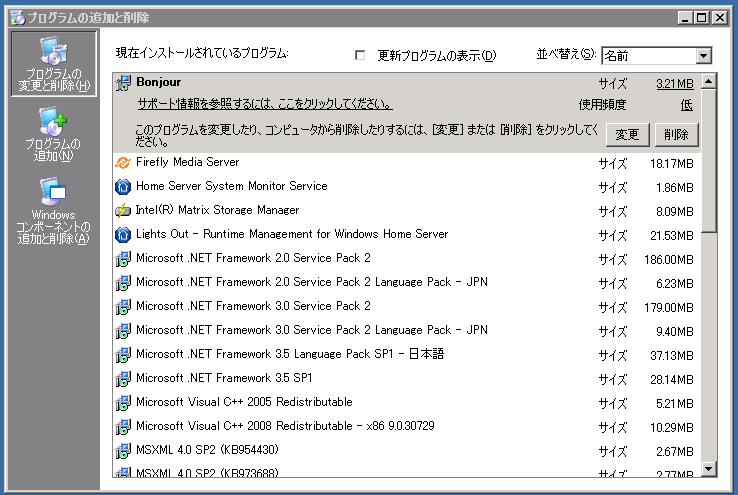The width and height of the screenshot is (738, 495).
Task: Click icon of Visual C++ 2005 Redistributable
Action: point(123,403)
